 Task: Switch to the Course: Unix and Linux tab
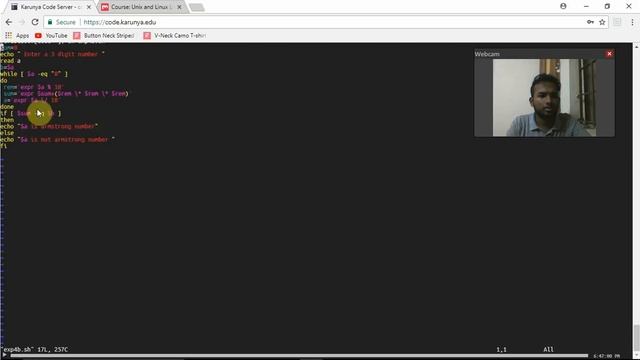pos(141,7)
